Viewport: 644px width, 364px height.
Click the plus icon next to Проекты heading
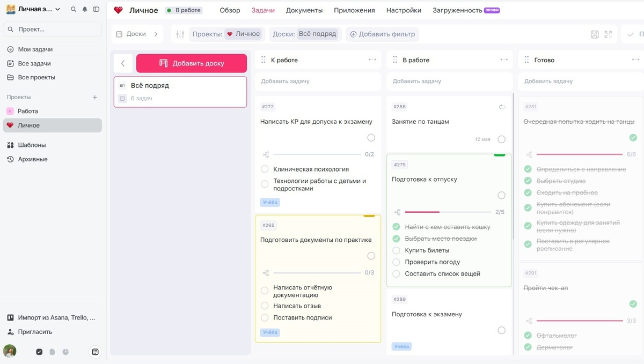(x=95, y=97)
